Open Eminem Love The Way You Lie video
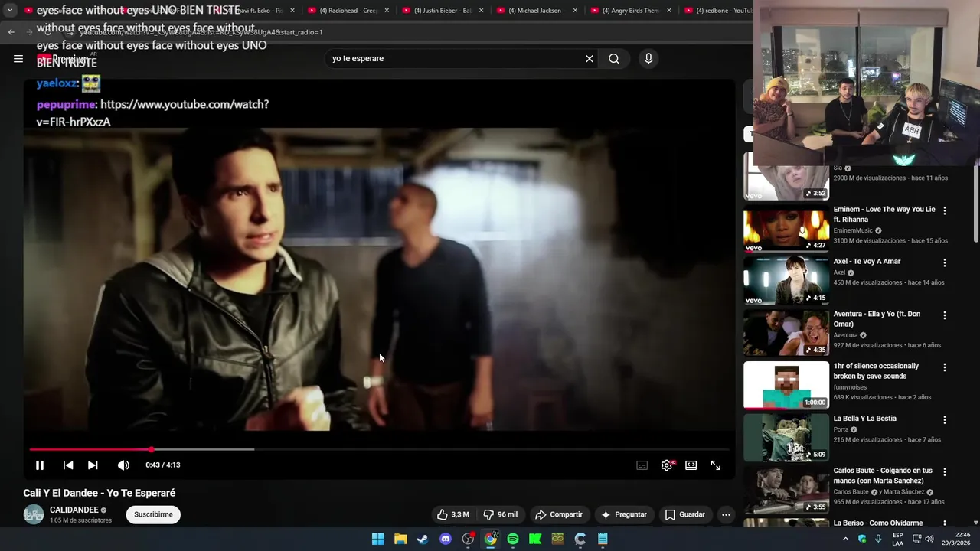This screenshot has height=551, width=980. coord(884,214)
